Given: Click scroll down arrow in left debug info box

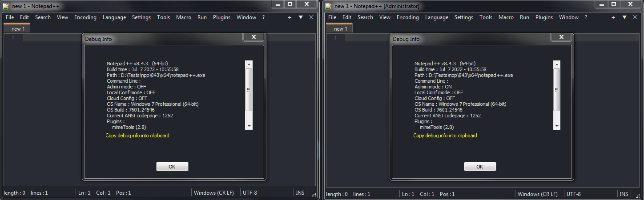Looking at the screenshot, I should tap(249, 126).
